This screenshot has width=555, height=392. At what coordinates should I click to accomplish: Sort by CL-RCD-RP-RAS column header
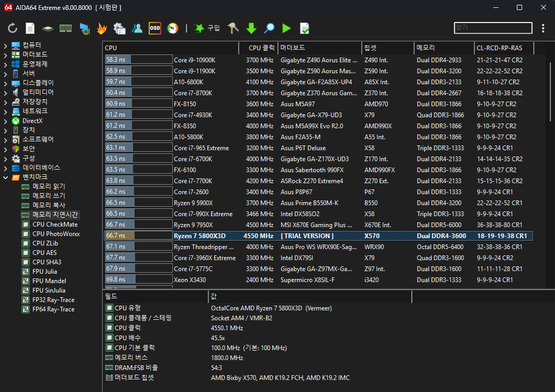(504, 48)
